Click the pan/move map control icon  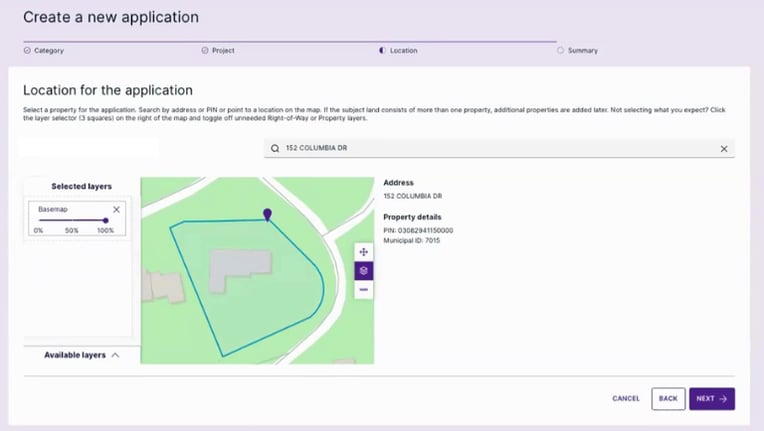point(364,252)
